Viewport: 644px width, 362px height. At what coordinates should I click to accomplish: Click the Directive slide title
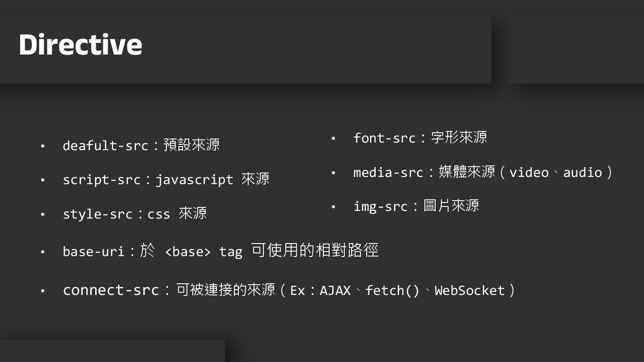(x=80, y=45)
